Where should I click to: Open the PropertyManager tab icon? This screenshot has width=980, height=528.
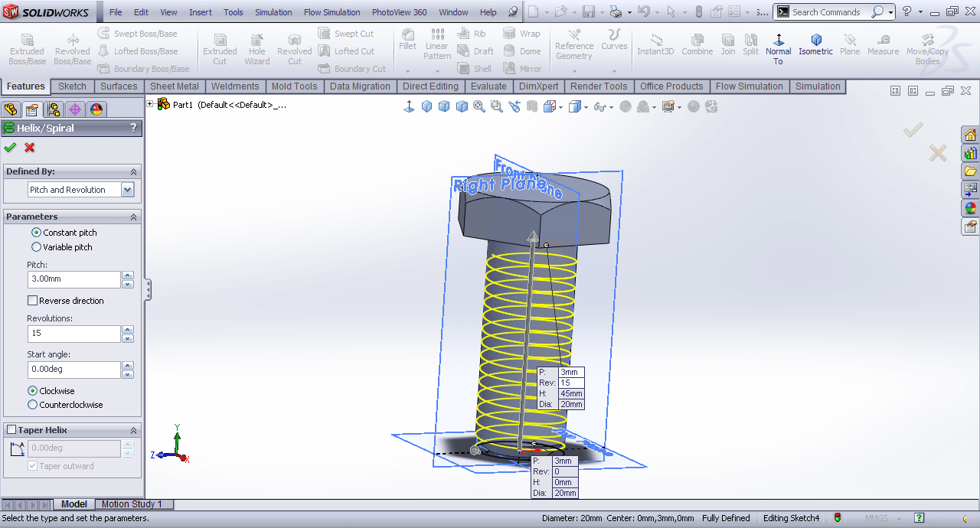pyautogui.click(x=31, y=109)
